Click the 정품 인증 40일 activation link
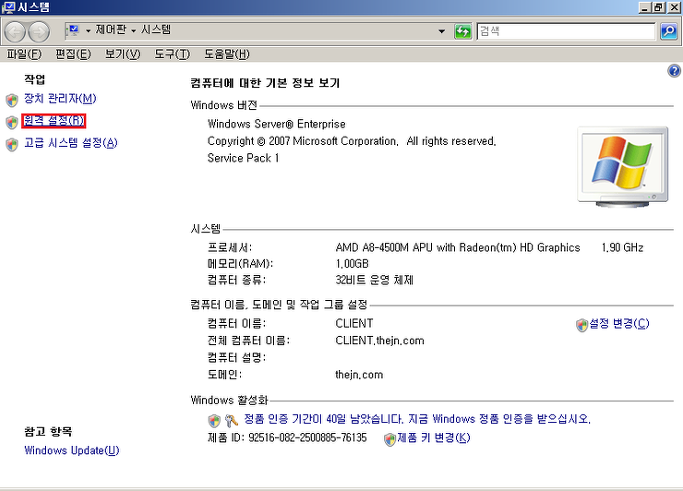 [417, 419]
